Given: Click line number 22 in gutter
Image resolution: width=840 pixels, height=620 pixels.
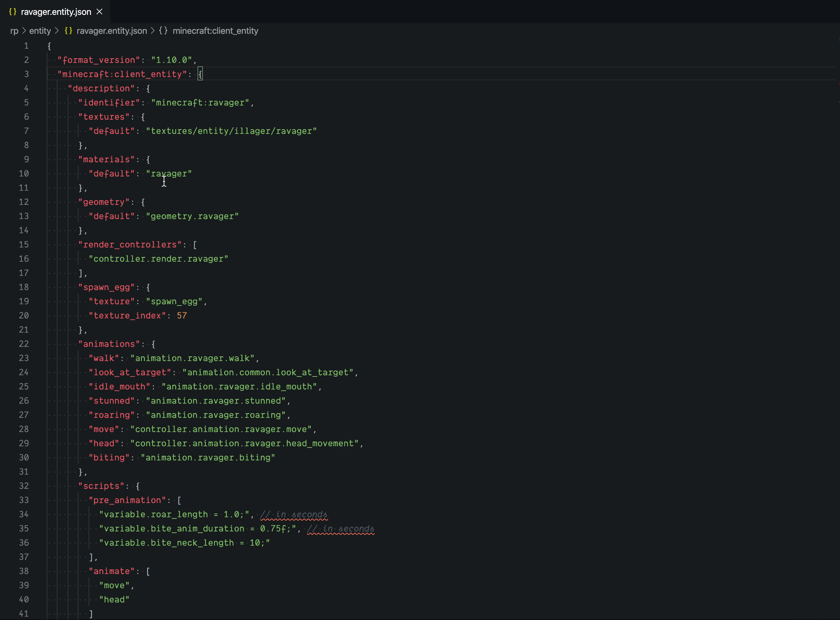Looking at the screenshot, I should [24, 344].
